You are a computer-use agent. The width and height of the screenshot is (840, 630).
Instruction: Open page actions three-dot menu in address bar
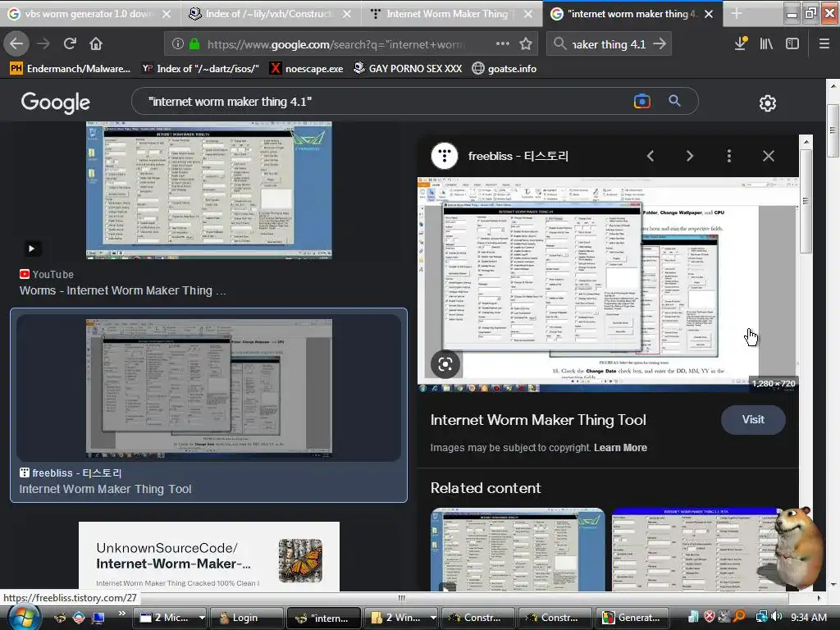(x=503, y=43)
